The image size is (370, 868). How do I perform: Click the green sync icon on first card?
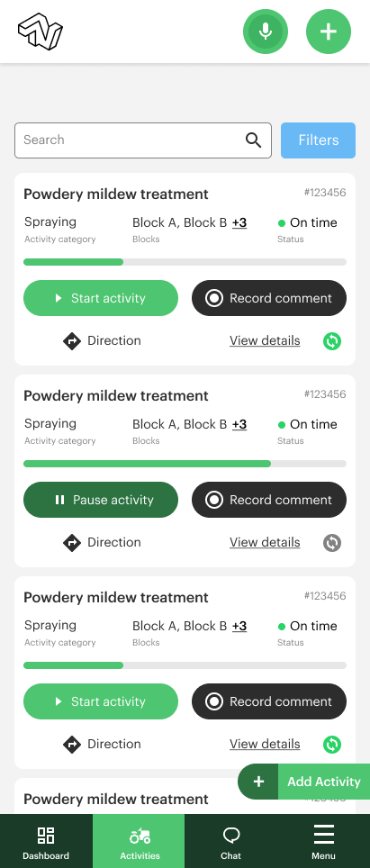pyautogui.click(x=332, y=341)
